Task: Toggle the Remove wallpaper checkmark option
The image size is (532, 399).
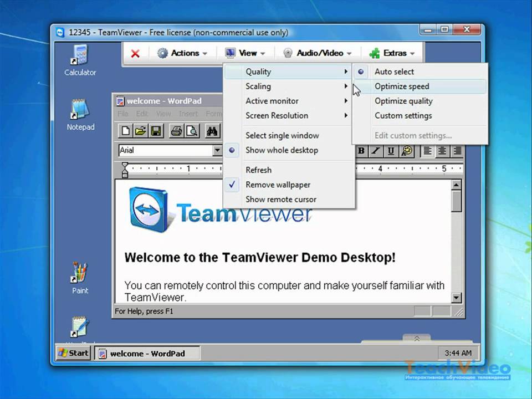Action: [x=289, y=185]
